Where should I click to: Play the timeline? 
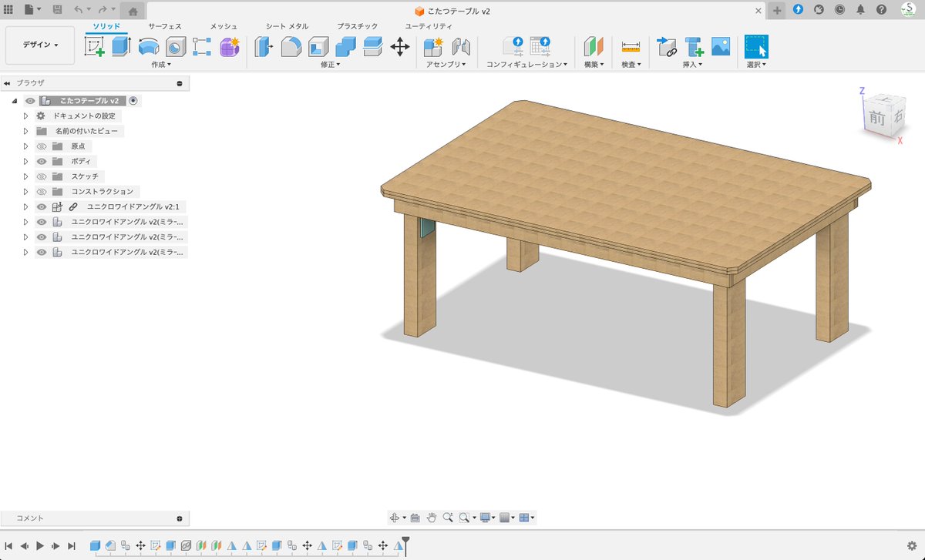point(40,545)
